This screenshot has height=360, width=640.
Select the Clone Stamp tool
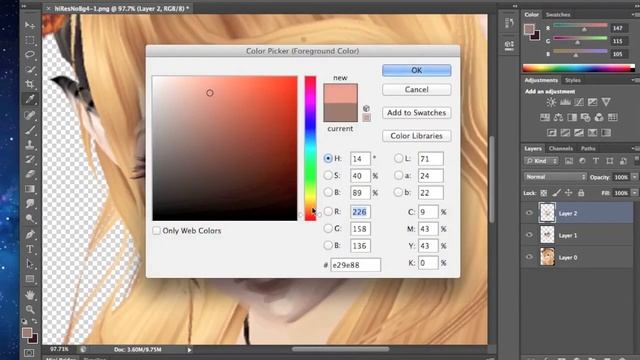30,144
